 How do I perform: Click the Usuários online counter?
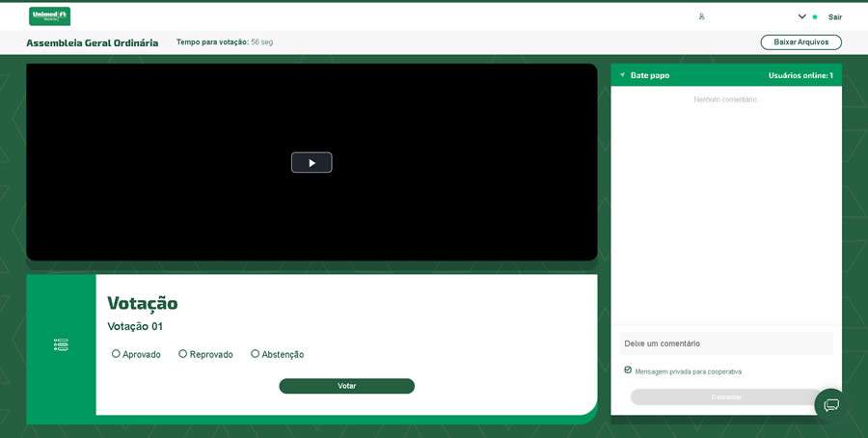point(800,75)
